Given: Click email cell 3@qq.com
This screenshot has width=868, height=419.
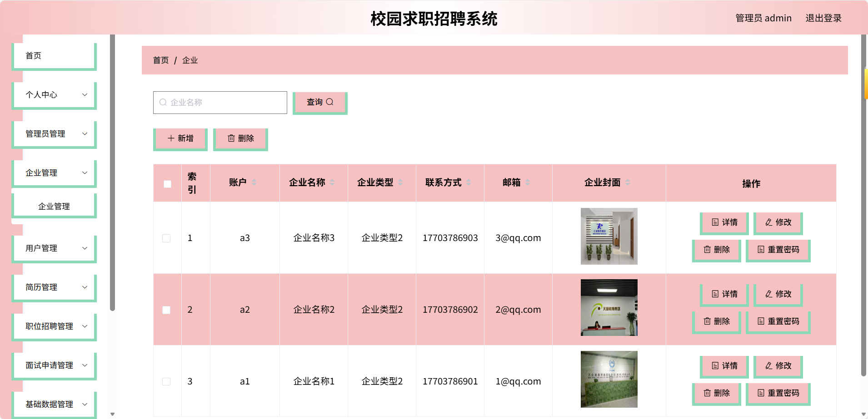Looking at the screenshot, I should point(518,238).
